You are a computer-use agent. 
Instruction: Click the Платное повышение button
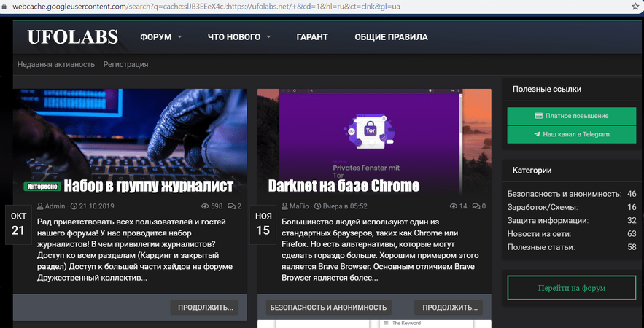pos(571,116)
